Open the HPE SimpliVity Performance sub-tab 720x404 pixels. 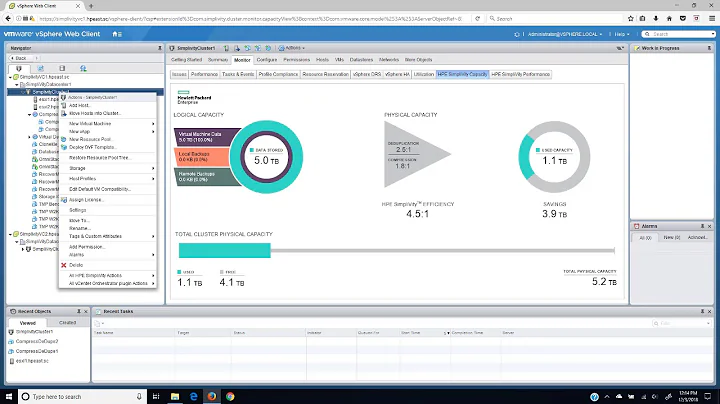tap(521, 74)
